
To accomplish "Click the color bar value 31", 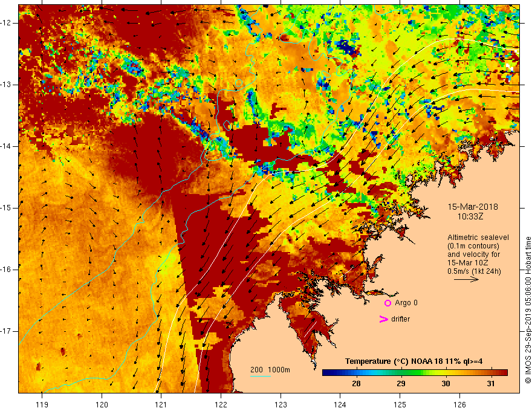I will pyautogui.click(x=490, y=384).
